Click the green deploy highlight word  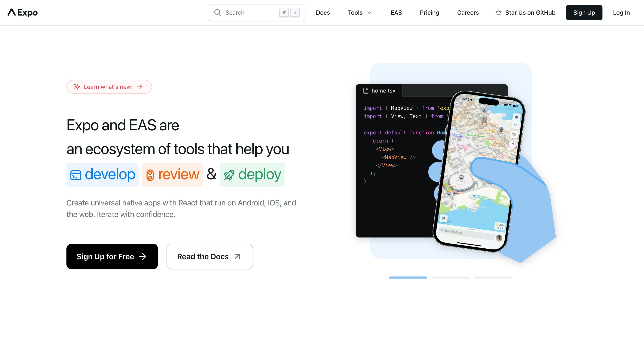pos(252,175)
